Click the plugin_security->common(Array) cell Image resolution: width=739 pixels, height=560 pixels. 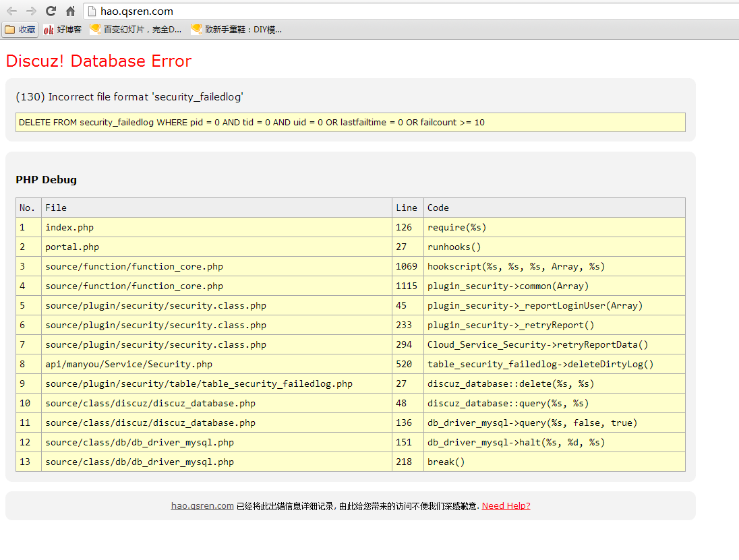[554, 286]
